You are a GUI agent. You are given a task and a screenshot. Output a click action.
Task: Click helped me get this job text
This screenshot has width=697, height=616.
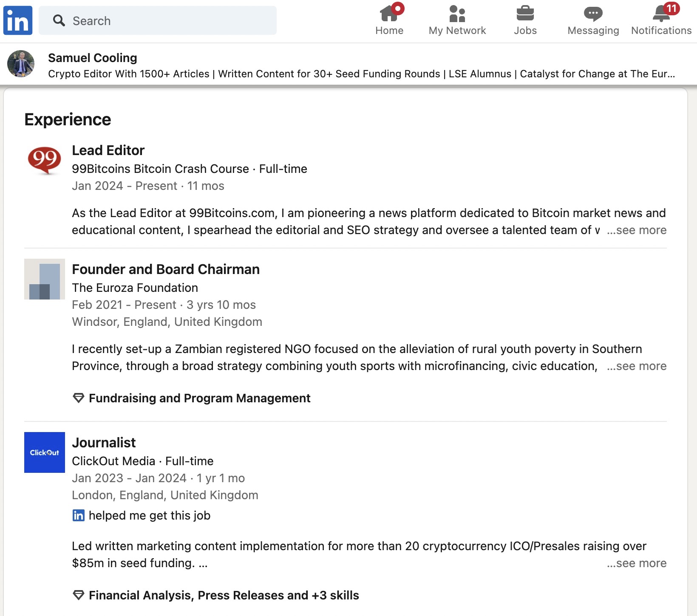click(x=150, y=515)
